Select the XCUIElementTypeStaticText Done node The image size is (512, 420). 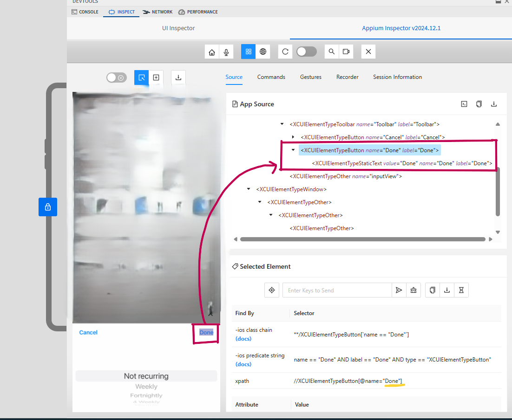[x=402, y=163]
